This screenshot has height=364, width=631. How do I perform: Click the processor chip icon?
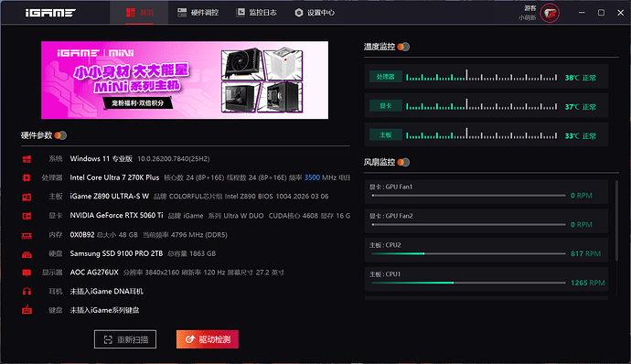point(27,177)
